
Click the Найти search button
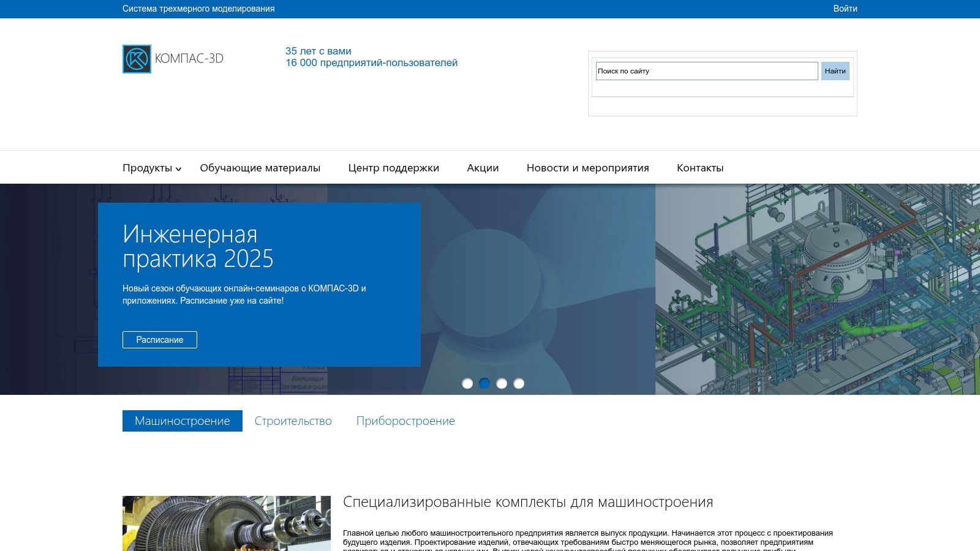coord(835,71)
